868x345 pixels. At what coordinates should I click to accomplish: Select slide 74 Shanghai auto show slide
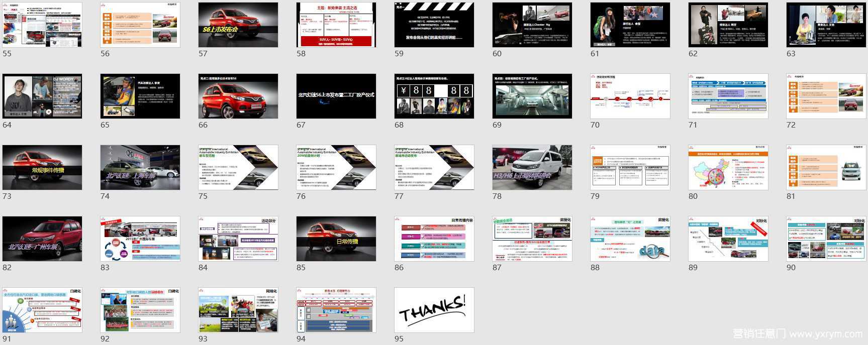tap(140, 167)
